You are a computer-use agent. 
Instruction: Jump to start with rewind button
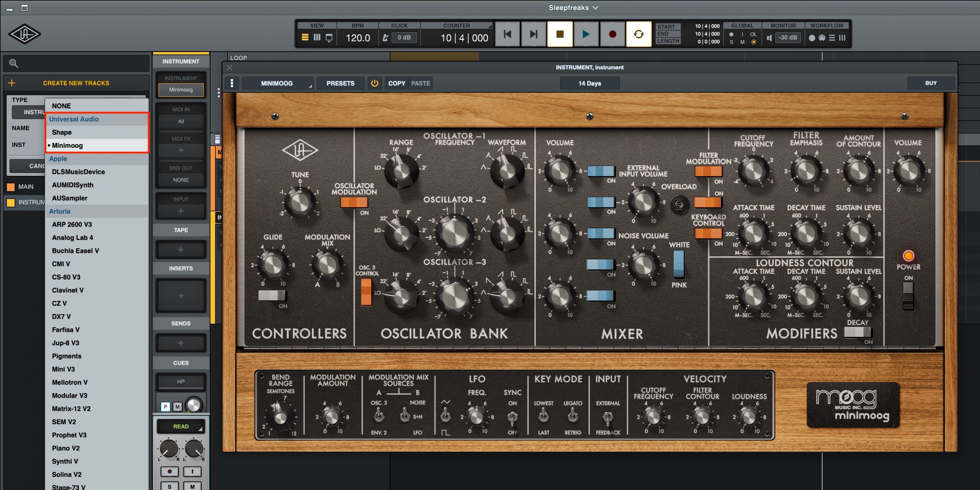pyautogui.click(x=507, y=34)
